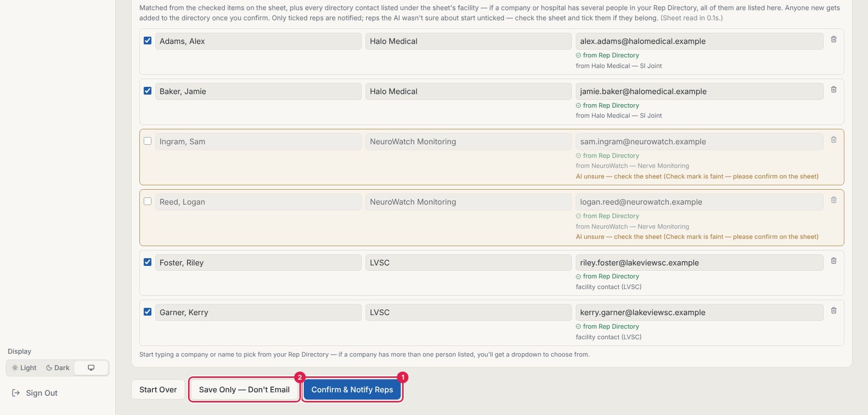Screen dimensions: 868x415
Task: Select system display mode monitor icon
Action: (91, 368)
